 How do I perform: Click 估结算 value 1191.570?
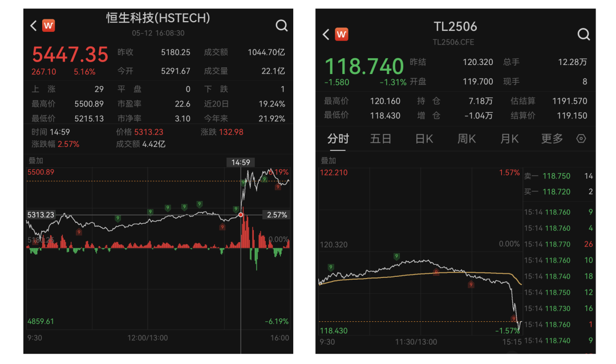570,101
